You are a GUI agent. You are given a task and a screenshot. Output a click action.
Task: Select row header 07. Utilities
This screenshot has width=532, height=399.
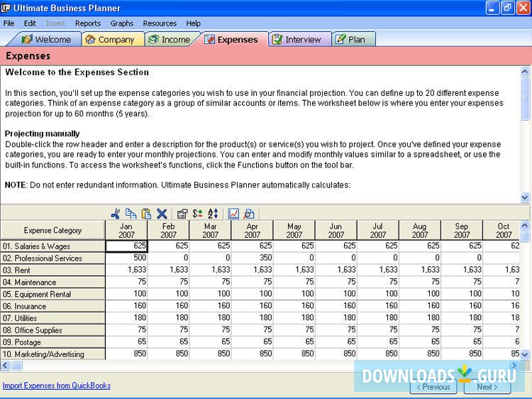53,318
